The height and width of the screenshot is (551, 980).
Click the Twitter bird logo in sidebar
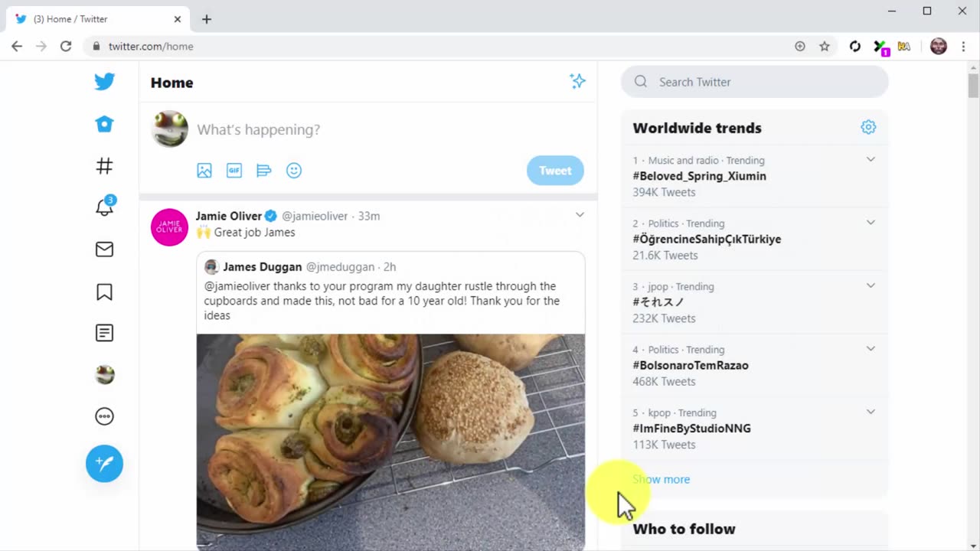coord(105,81)
